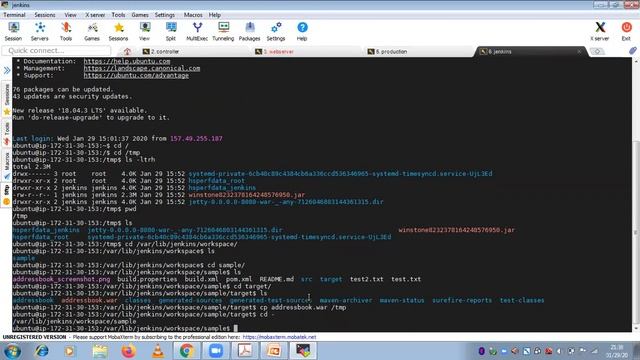Click the Games toolbar icon
This screenshot has width=640, height=360.
[x=92, y=31]
